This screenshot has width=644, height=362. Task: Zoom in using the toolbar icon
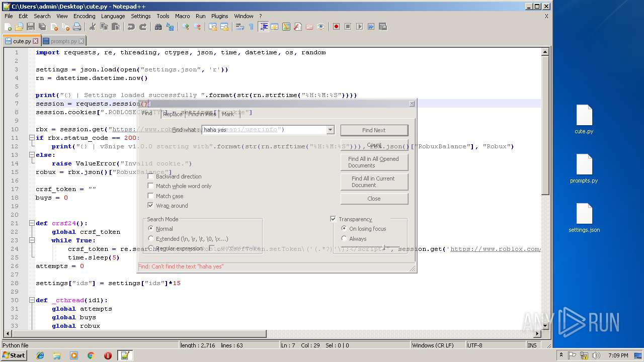coord(186,27)
